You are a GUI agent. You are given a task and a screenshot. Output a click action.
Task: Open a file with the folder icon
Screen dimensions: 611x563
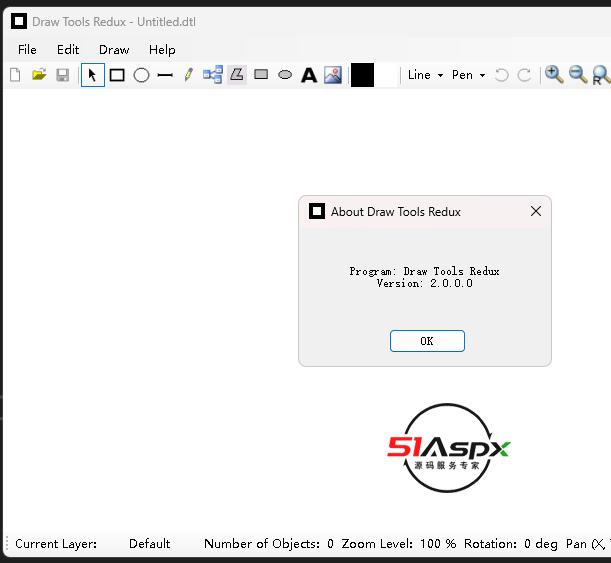39,75
